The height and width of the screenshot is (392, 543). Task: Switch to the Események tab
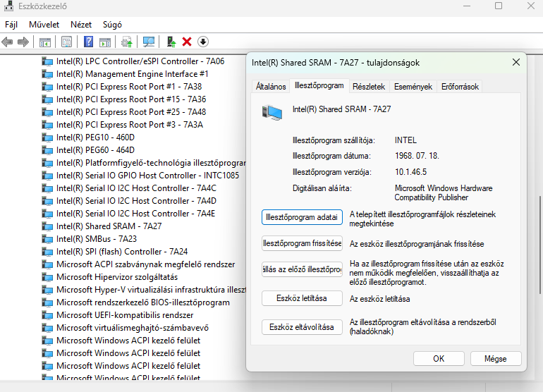(x=413, y=87)
